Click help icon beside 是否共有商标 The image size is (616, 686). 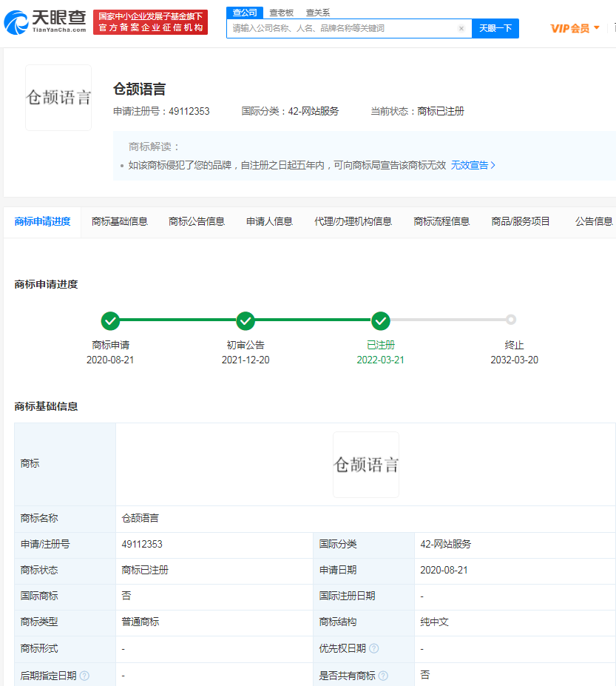[x=383, y=676]
